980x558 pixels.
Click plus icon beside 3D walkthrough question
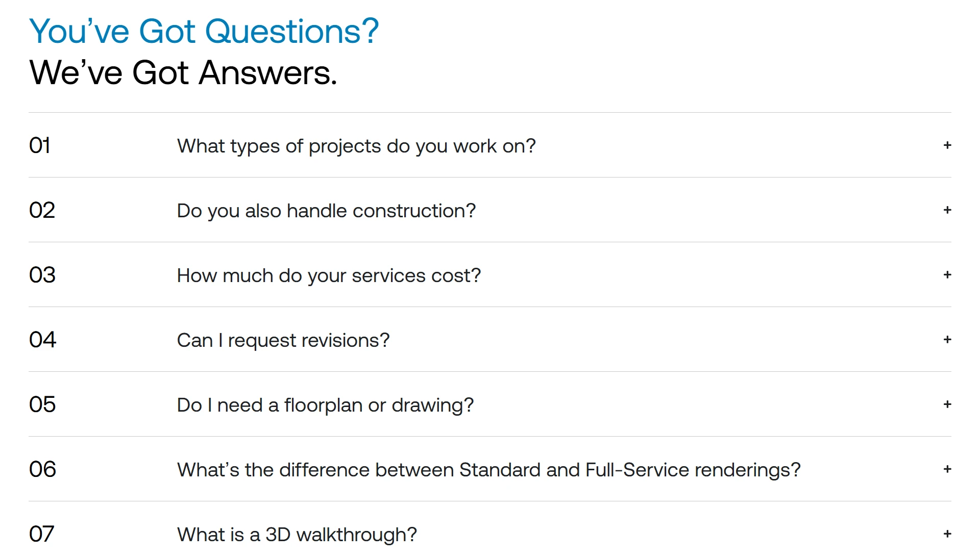click(x=947, y=534)
